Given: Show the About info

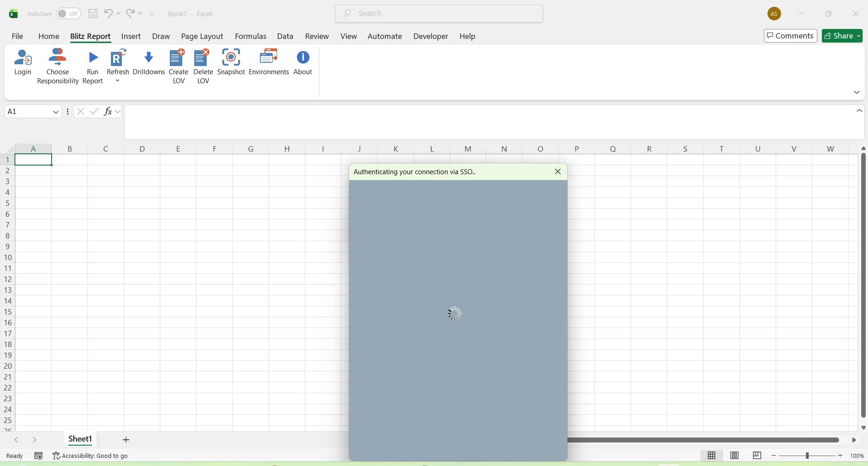Looking at the screenshot, I should (x=303, y=62).
